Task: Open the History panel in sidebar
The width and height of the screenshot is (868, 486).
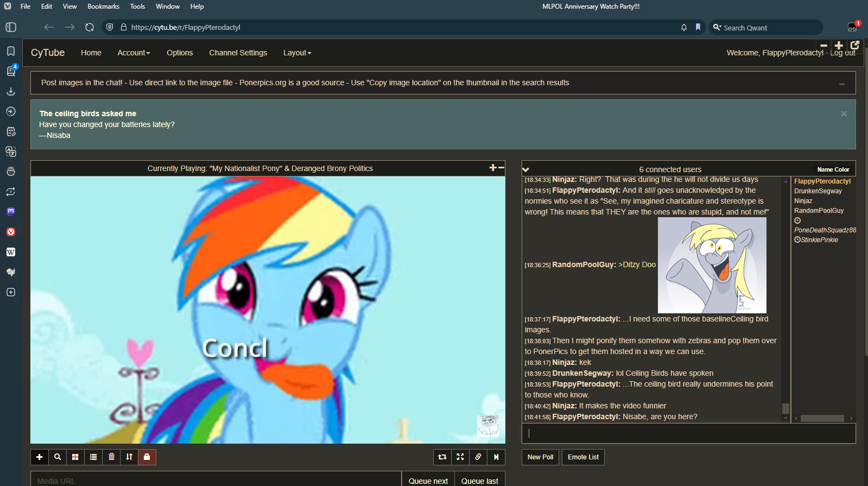Action: click(11, 111)
